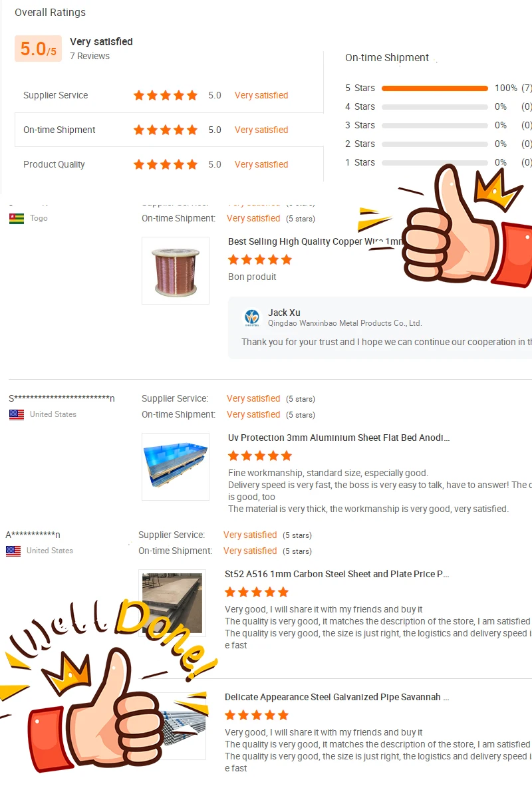Select the Supplier Service rating row
Screen dimensions: 532x794
(x=169, y=95)
